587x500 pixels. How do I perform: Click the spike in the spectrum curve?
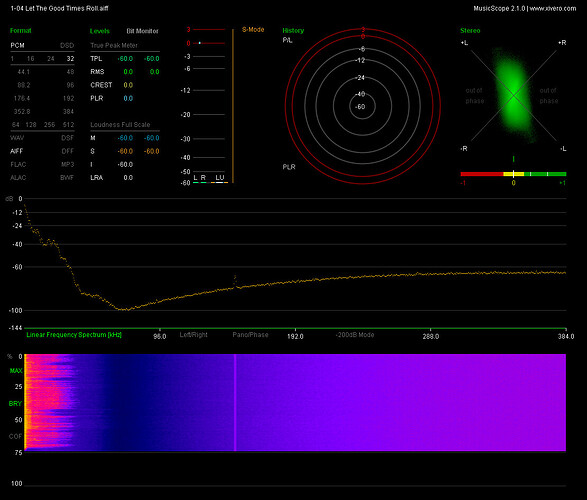point(235,281)
